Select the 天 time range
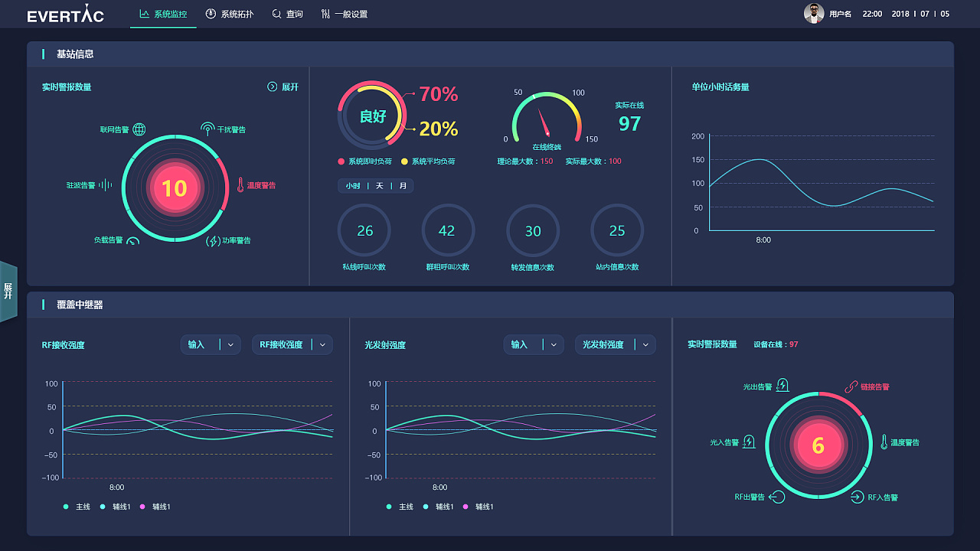This screenshot has width=980, height=551. click(x=379, y=186)
